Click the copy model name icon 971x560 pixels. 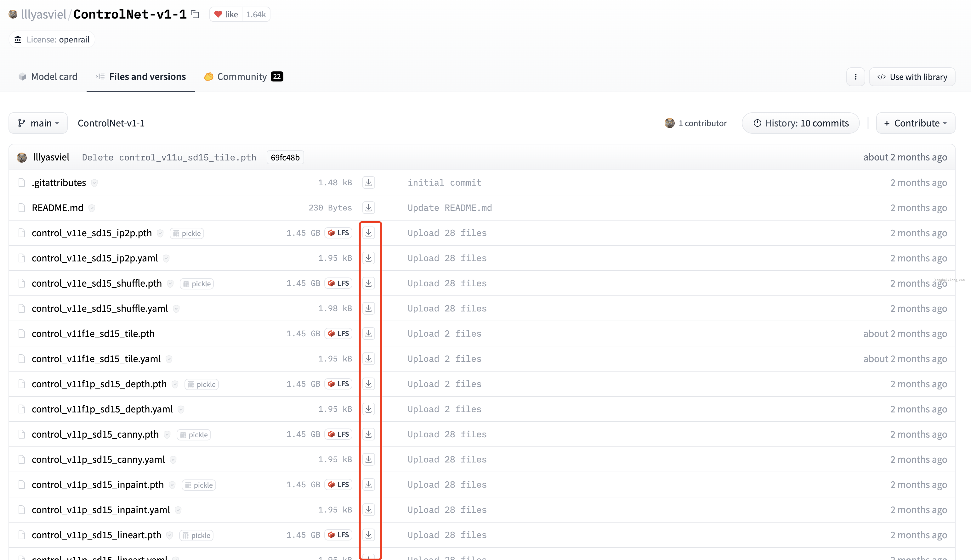196,14
